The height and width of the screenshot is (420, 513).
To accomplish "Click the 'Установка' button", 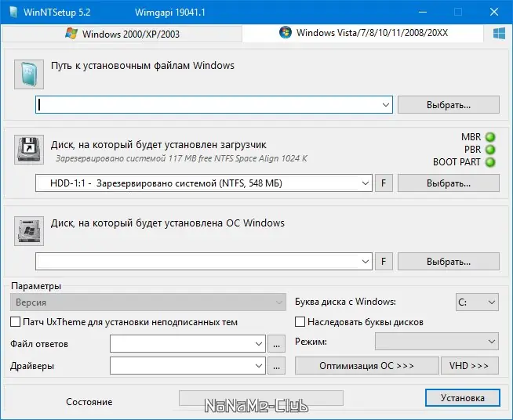I will click(463, 398).
